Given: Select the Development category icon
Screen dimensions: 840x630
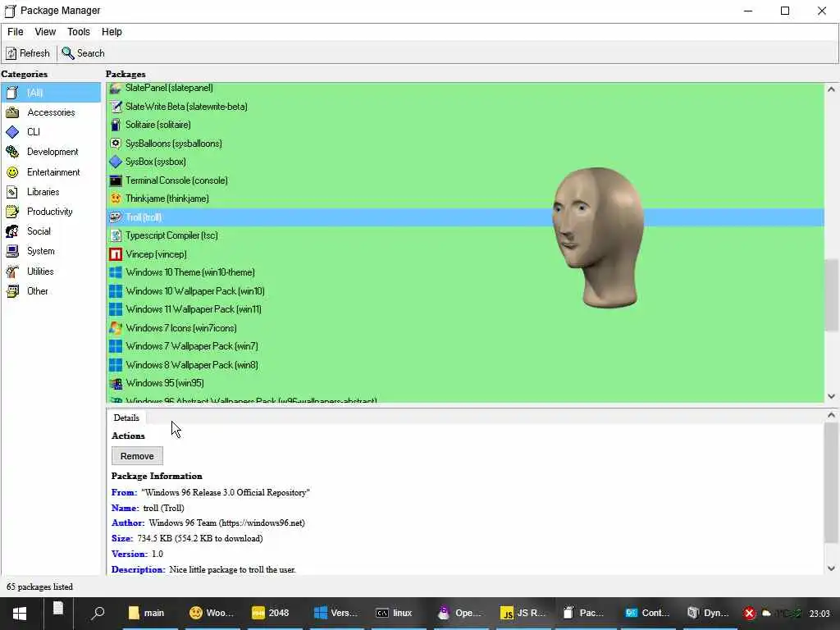Looking at the screenshot, I should (12, 152).
